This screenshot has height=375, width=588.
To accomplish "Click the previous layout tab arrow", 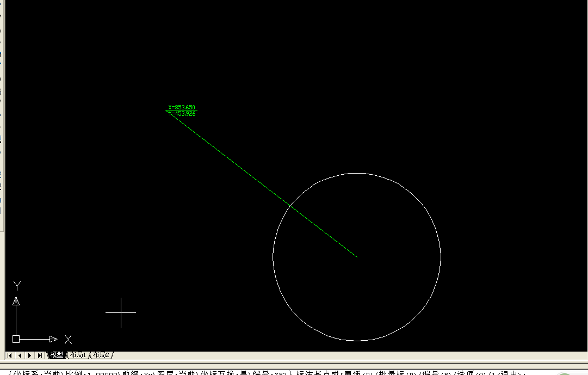I will pyautogui.click(x=20, y=355).
